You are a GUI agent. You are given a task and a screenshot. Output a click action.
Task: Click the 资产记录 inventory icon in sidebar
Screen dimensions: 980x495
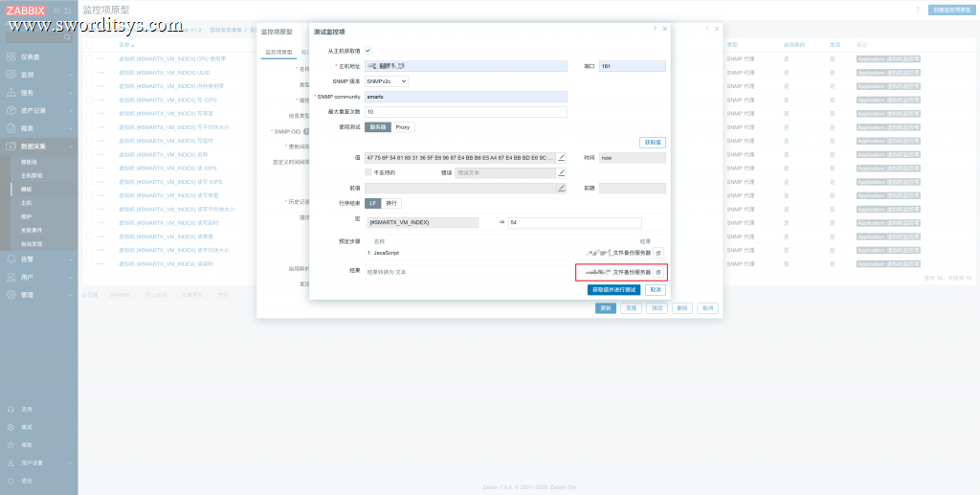click(x=11, y=111)
